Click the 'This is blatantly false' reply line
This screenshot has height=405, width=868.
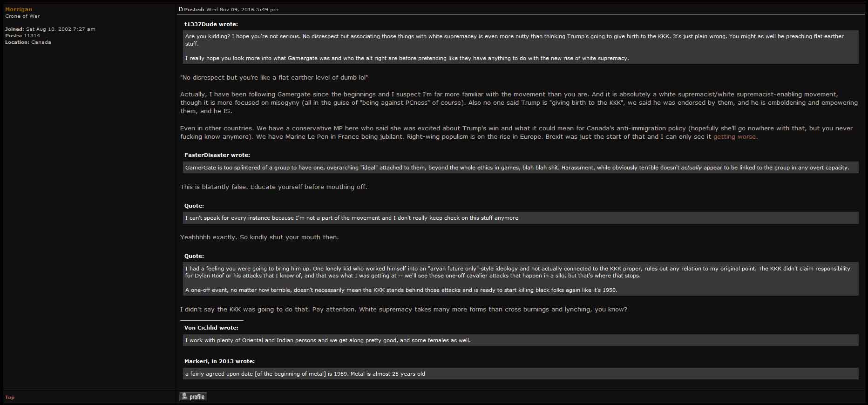[x=274, y=187]
